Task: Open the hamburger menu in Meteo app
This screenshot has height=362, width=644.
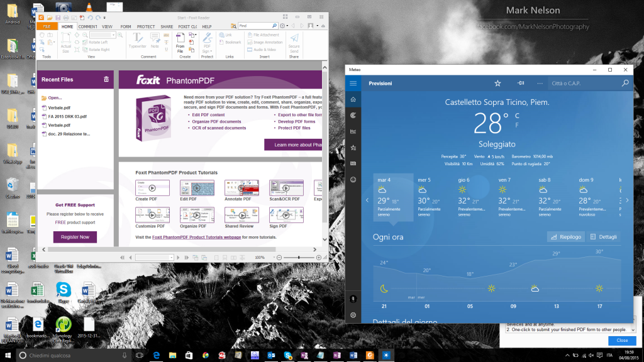Action: 353,84
